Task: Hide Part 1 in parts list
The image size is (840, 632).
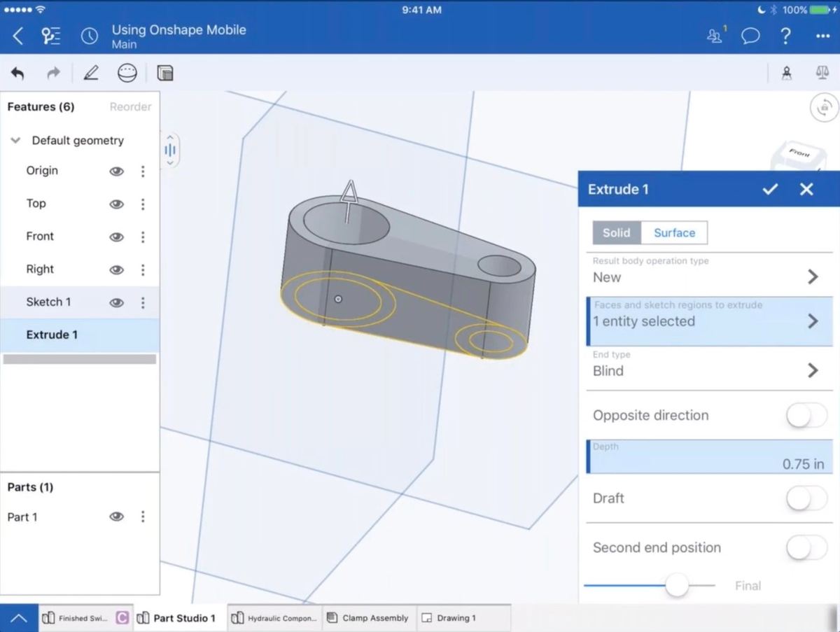Action: point(116,517)
